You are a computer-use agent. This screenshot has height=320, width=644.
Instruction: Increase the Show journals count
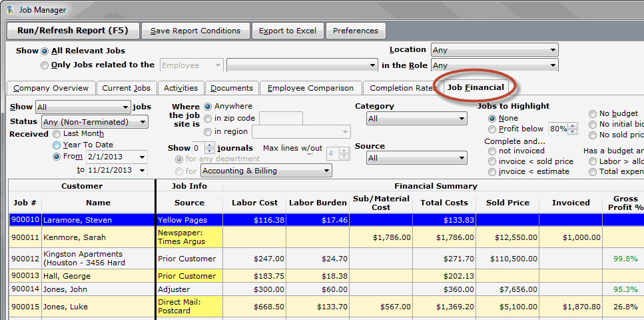point(210,145)
